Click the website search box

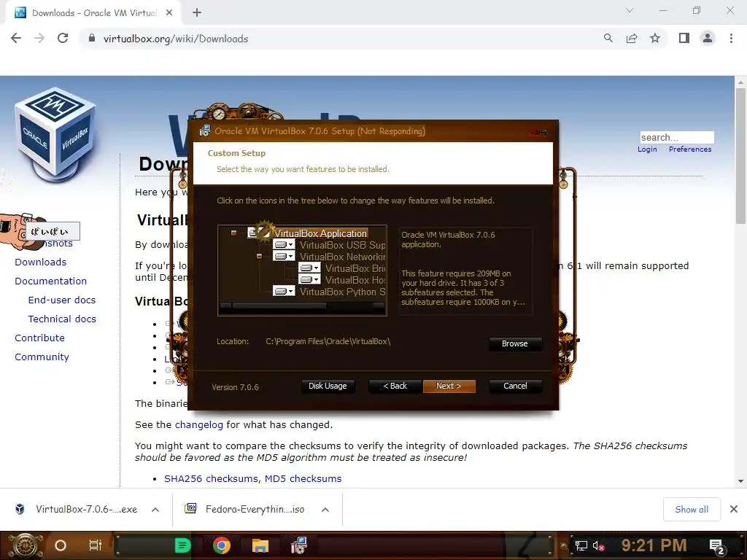[677, 138]
